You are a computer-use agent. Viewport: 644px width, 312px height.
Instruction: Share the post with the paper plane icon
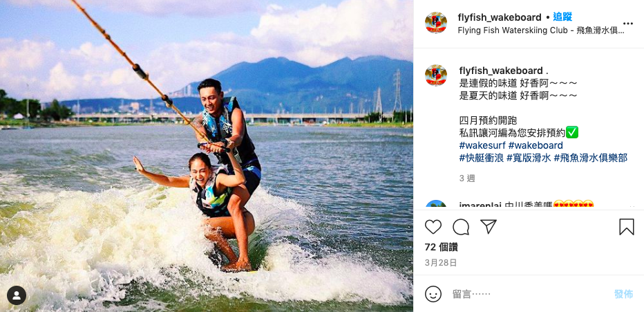(489, 227)
